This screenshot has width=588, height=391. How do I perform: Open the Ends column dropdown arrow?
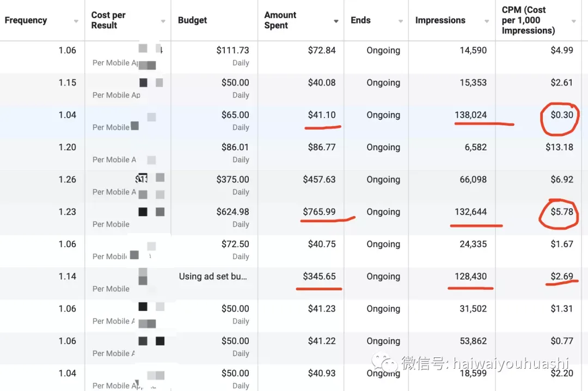tap(401, 21)
